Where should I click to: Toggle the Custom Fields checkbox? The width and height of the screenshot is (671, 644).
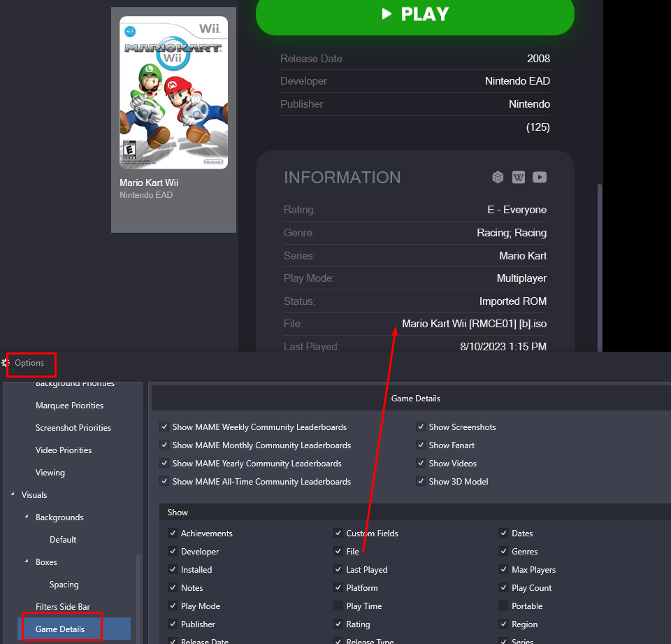point(338,533)
